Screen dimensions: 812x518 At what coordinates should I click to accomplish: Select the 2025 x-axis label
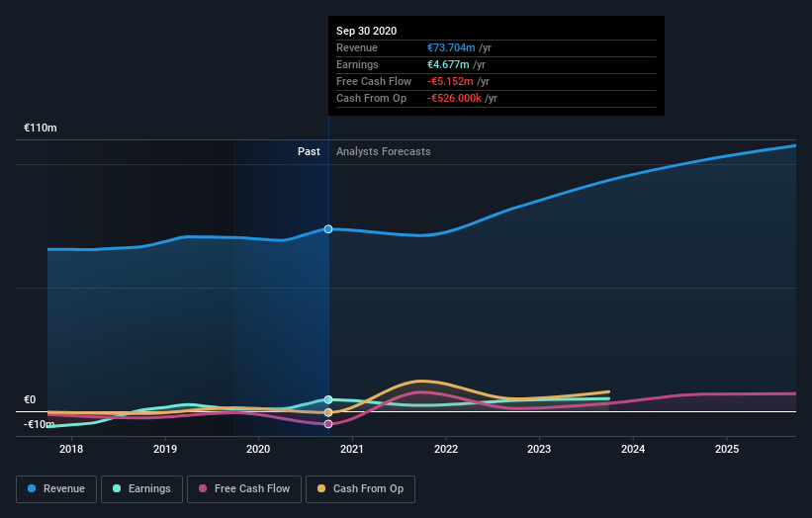click(x=727, y=449)
